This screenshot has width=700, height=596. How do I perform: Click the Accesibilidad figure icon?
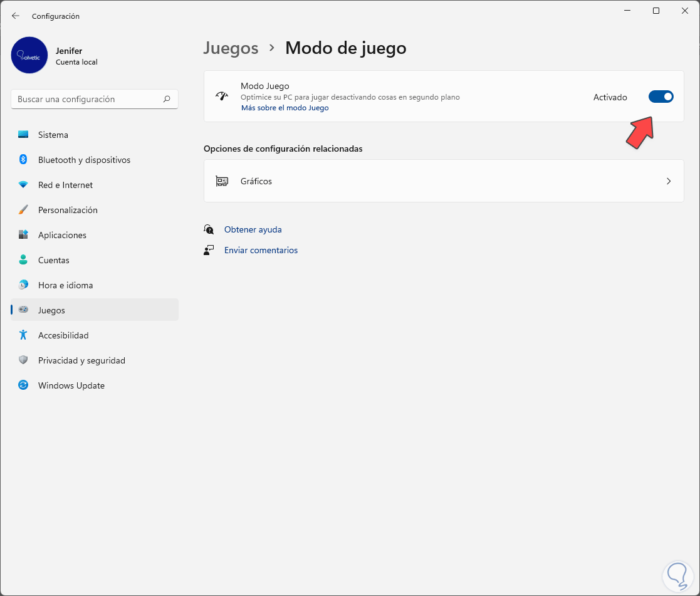[23, 335]
